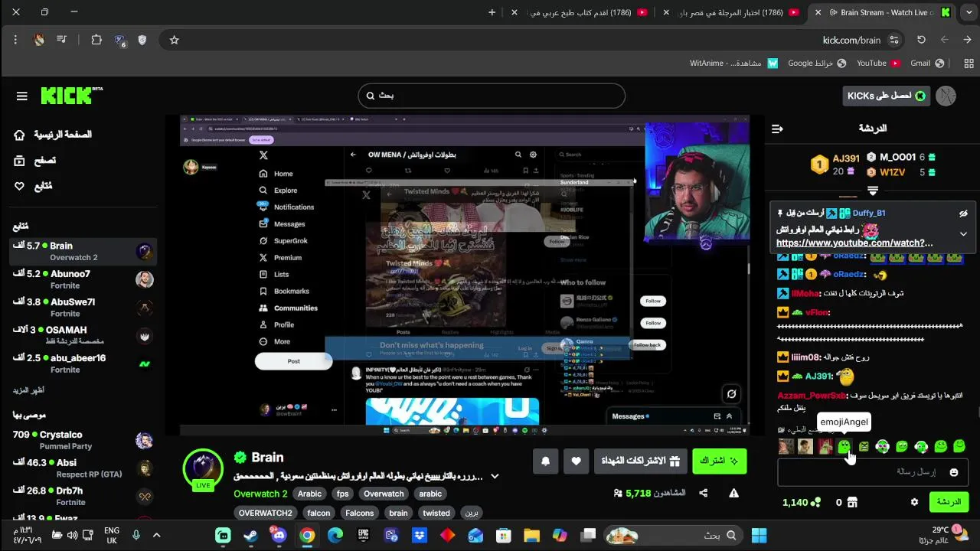Open Epic Games Launcher from the taskbar
The height and width of the screenshot is (551, 980).
point(364,536)
